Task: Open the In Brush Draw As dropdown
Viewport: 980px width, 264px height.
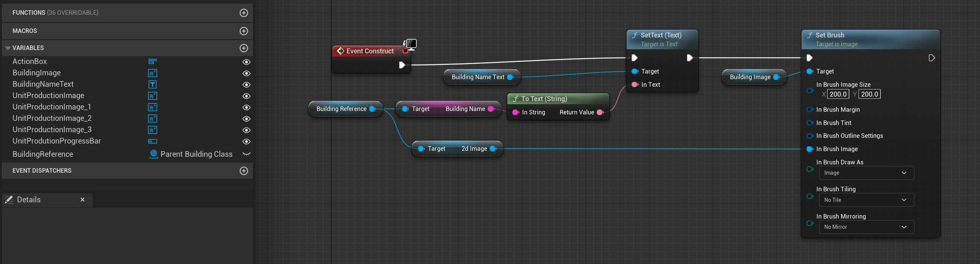Action: 866,173
